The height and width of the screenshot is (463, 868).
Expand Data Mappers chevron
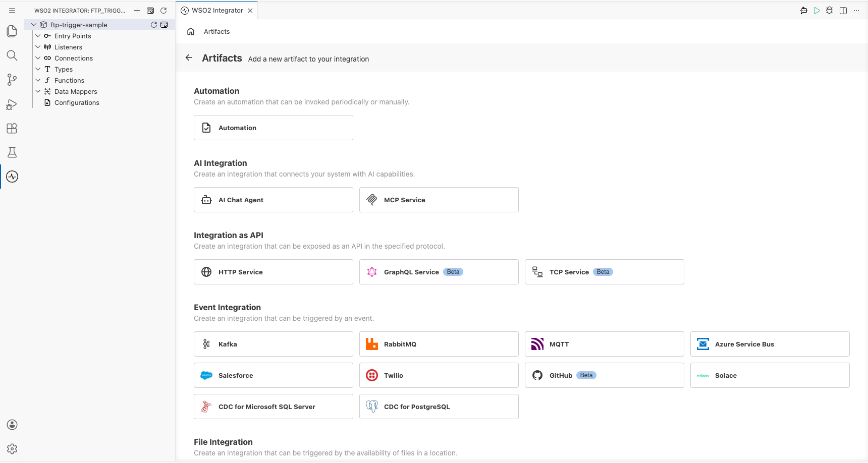pyautogui.click(x=38, y=91)
